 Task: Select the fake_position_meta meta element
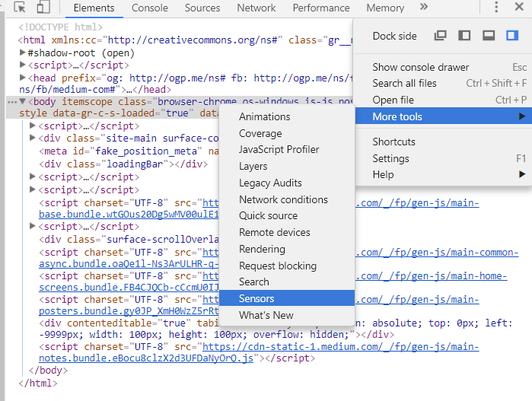click(129, 151)
